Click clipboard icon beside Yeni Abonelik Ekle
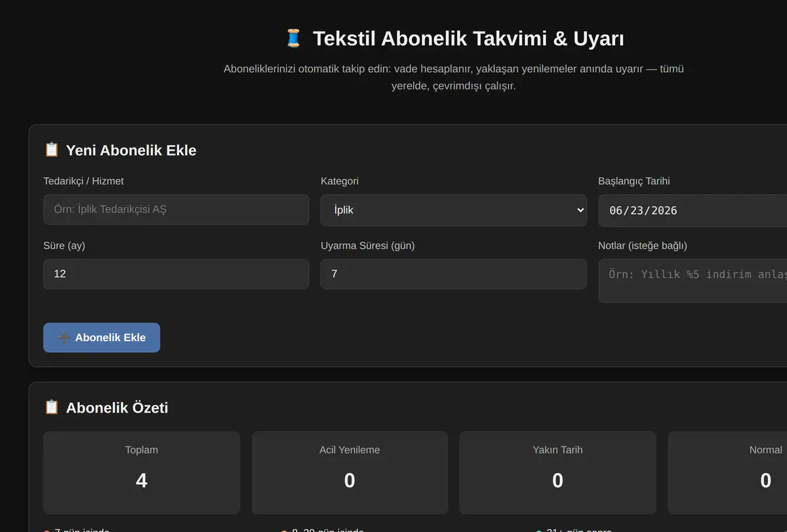This screenshot has width=787, height=532. (x=51, y=150)
